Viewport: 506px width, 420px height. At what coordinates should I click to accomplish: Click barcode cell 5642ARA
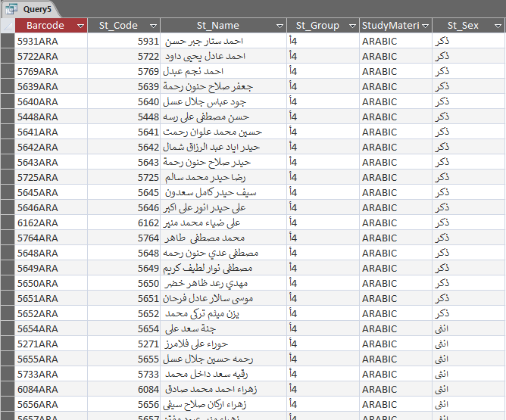click(51, 148)
